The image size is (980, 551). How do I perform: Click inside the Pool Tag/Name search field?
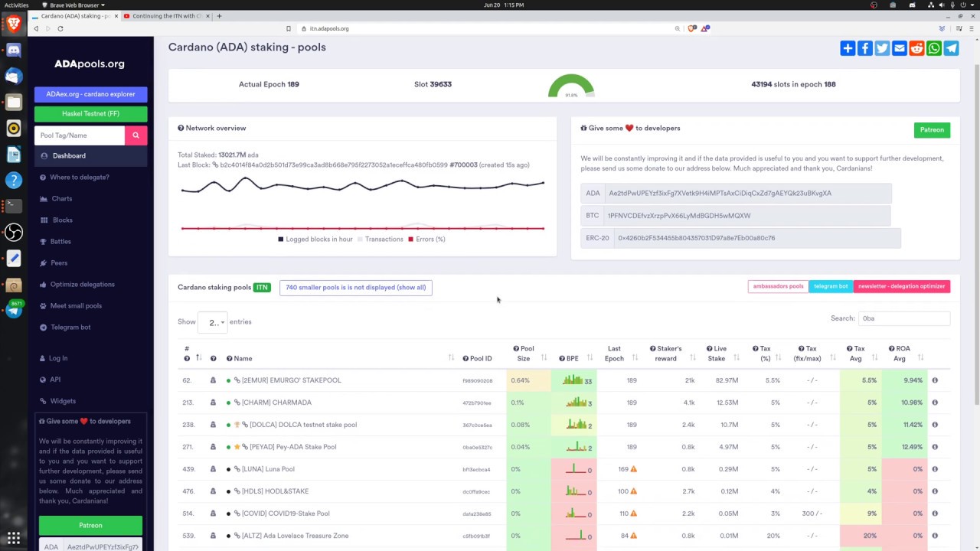pos(80,135)
